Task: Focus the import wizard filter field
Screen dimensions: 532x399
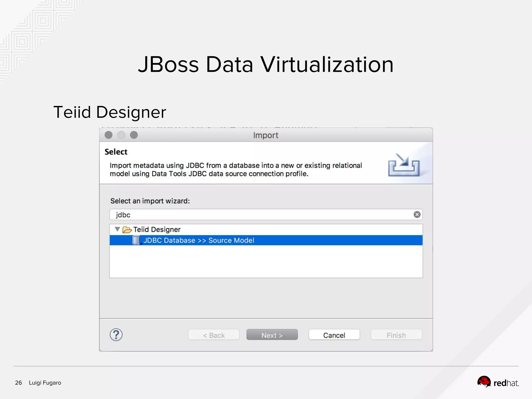Action: (266, 215)
